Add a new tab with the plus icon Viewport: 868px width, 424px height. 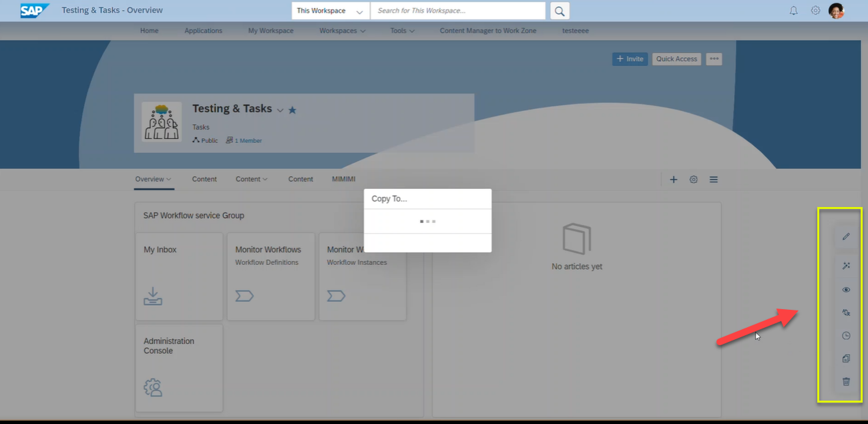pos(674,180)
